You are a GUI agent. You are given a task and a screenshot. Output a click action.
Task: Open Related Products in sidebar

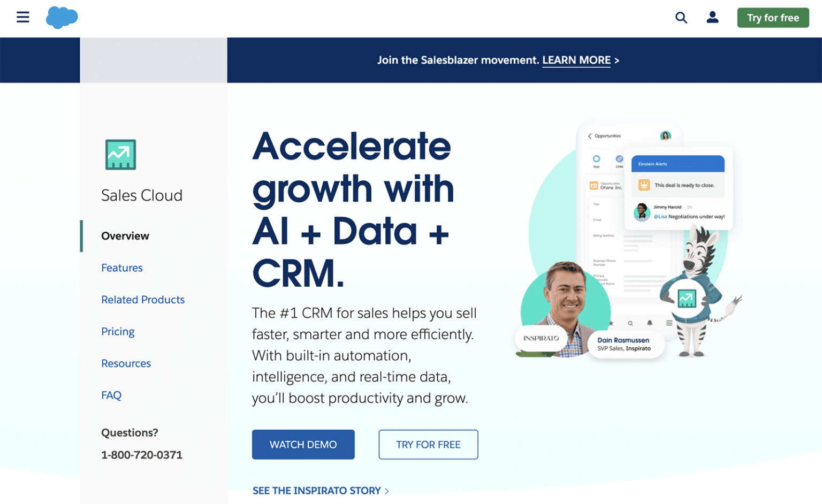[143, 300]
